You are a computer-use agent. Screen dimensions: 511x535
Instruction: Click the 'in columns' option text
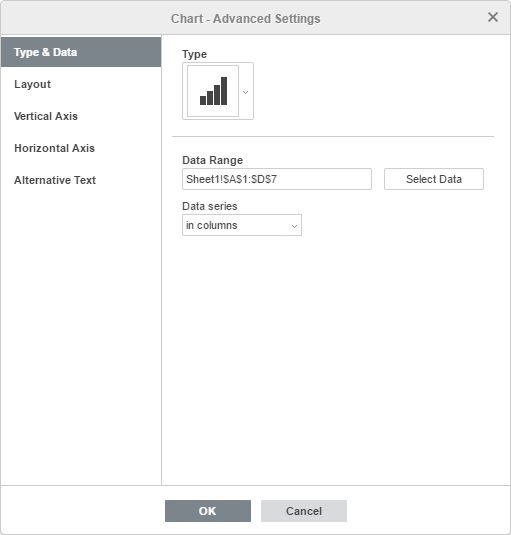point(211,225)
